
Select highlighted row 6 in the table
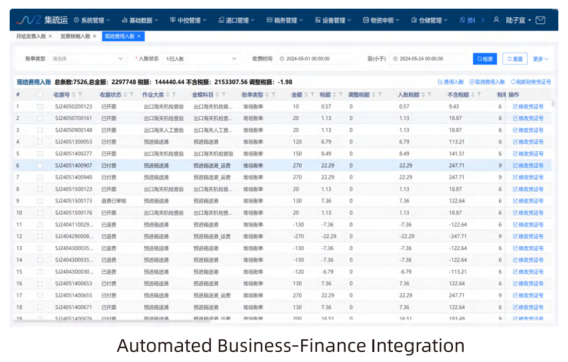click(x=283, y=166)
